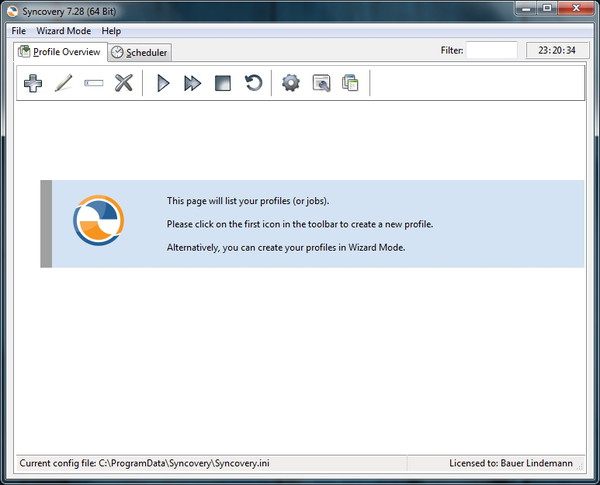Open the log viewer magnifier icon
Image resolution: width=600 pixels, height=485 pixels.
[x=321, y=83]
